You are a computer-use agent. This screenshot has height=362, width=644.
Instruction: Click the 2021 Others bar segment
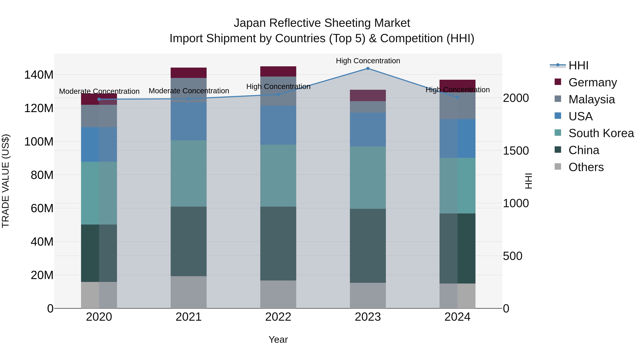189,292
